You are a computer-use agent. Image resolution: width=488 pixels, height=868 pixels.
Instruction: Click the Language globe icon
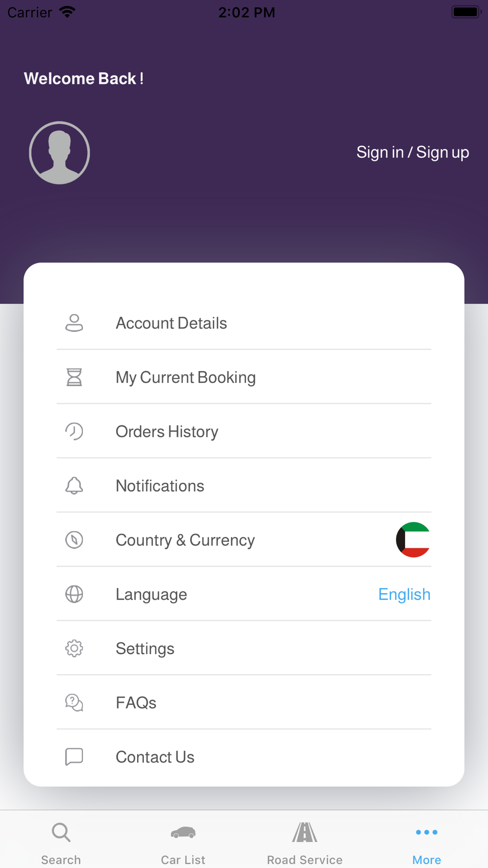[x=74, y=594]
